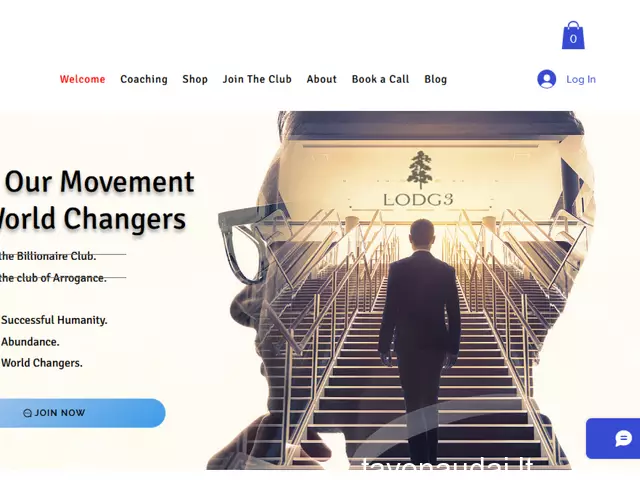This screenshot has width=640, height=480.
Task: Click the Log In link
Action: point(581,79)
